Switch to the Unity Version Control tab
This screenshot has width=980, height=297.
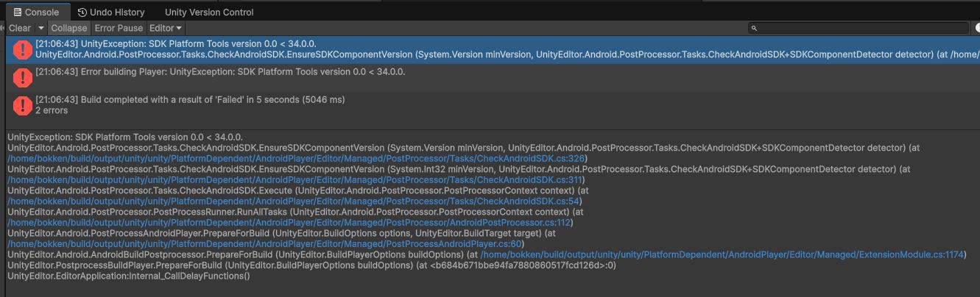pos(209,12)
